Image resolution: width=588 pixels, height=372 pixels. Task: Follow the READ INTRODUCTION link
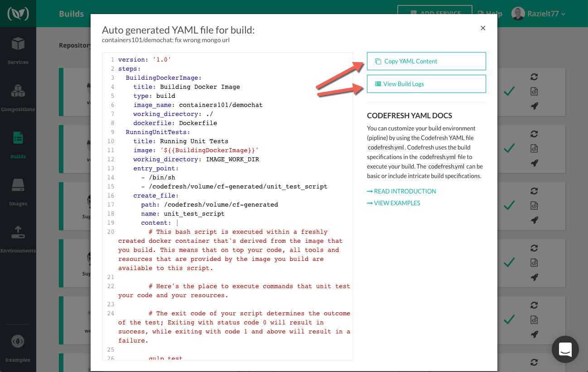[x=401, y=191]
